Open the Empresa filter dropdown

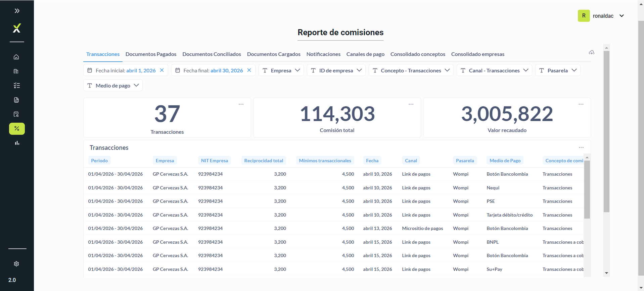coord(281,70)
